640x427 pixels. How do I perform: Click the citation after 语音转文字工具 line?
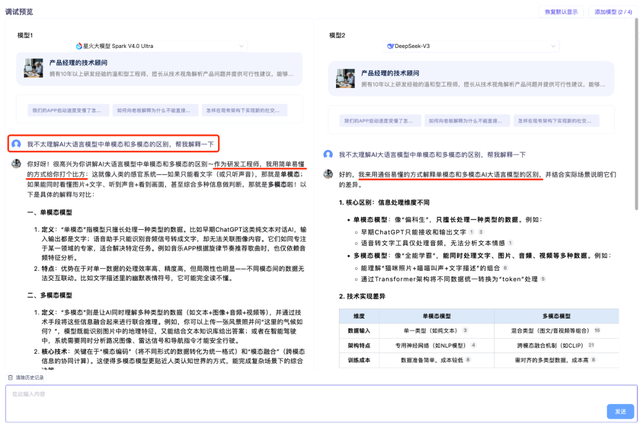[x=510, y=243]
